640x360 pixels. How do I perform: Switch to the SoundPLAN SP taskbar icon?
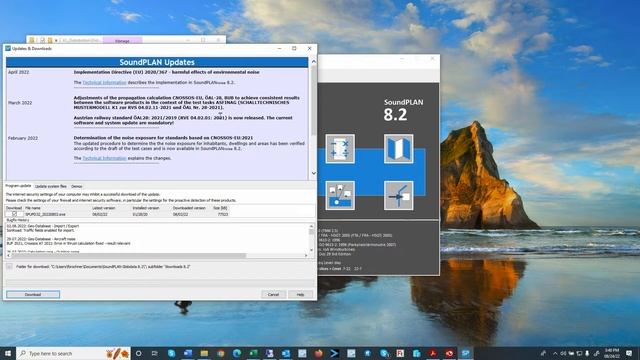pyautogui.click(x=465, y=353)
